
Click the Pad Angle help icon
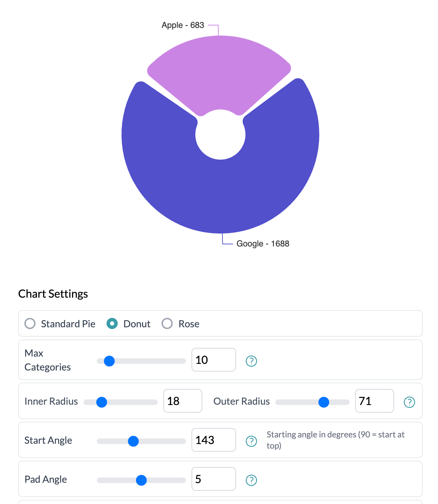[x=251, y=480]
